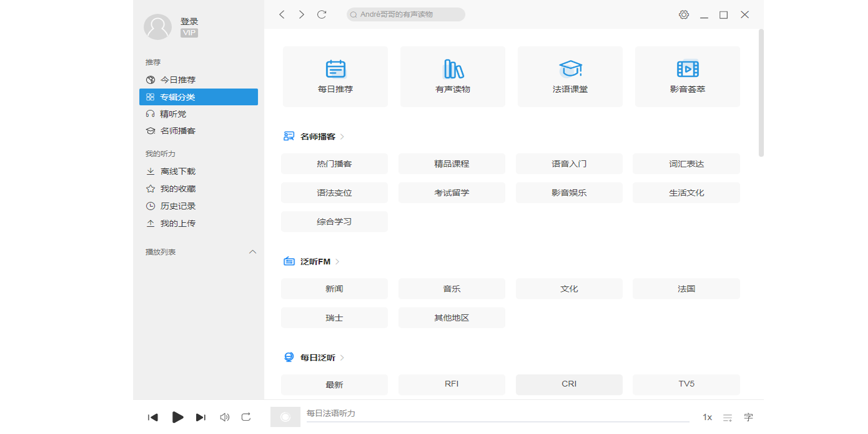
Task: Open 我的上传 uploads
Action: coord(198,223)
